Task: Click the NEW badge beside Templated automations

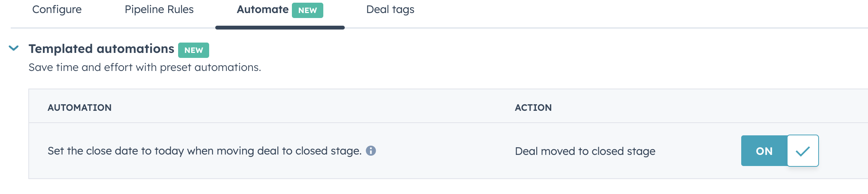Action: click(x=193, y=50)
